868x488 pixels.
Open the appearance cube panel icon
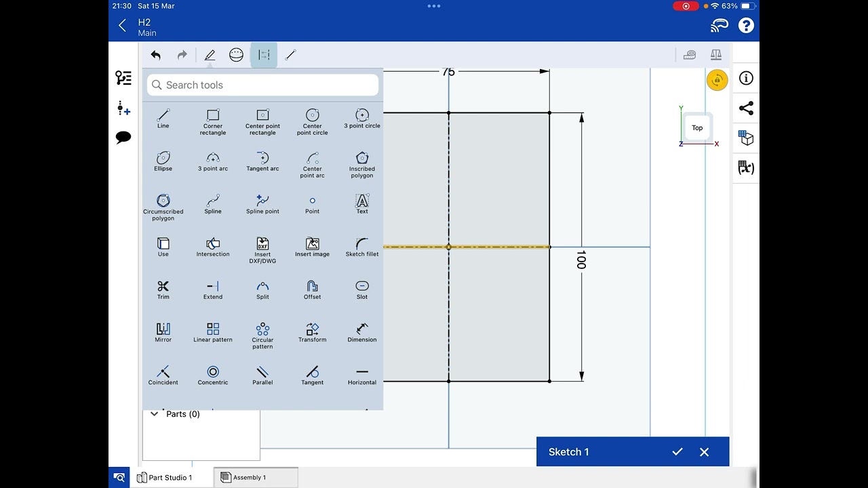click(746, 138)
